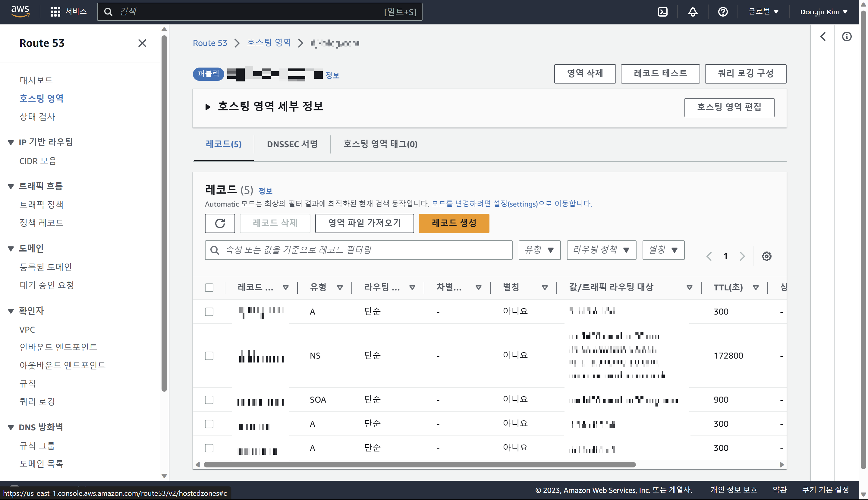Viewport: 868px width, 500px height.
Task: Open the notifications bell
Action: [693, 12]
